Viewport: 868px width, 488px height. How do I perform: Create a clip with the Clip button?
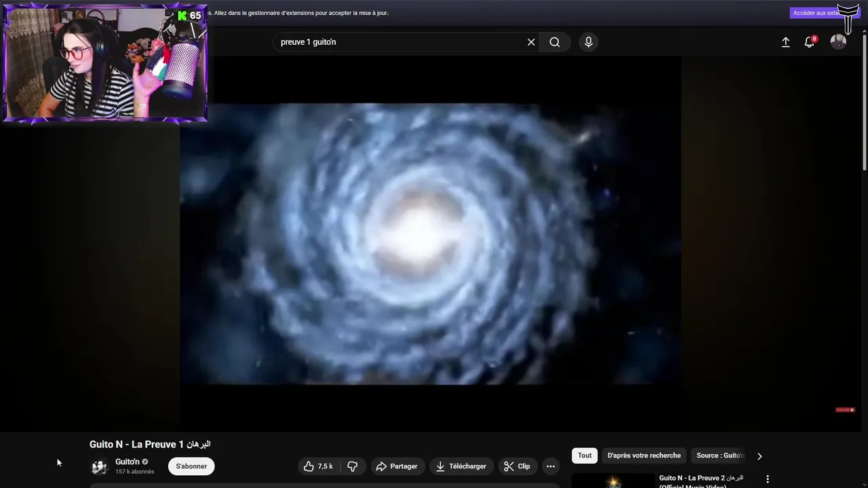[517, 466]
